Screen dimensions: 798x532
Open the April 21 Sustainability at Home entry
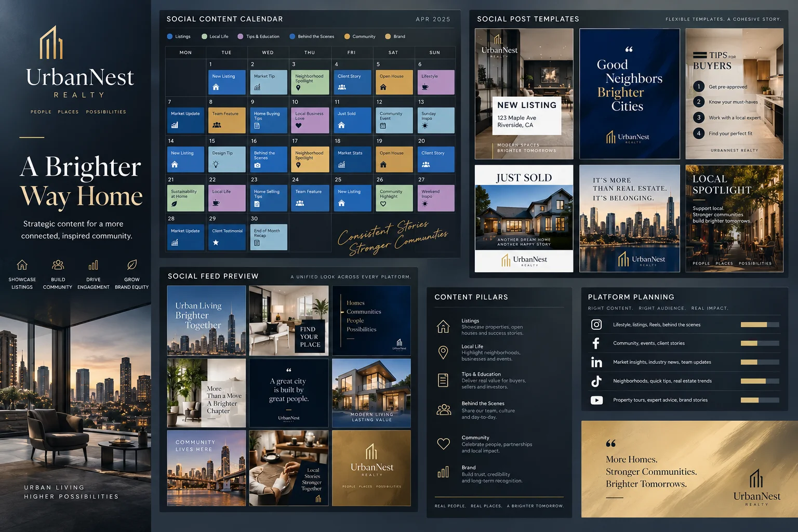point(185,198)
